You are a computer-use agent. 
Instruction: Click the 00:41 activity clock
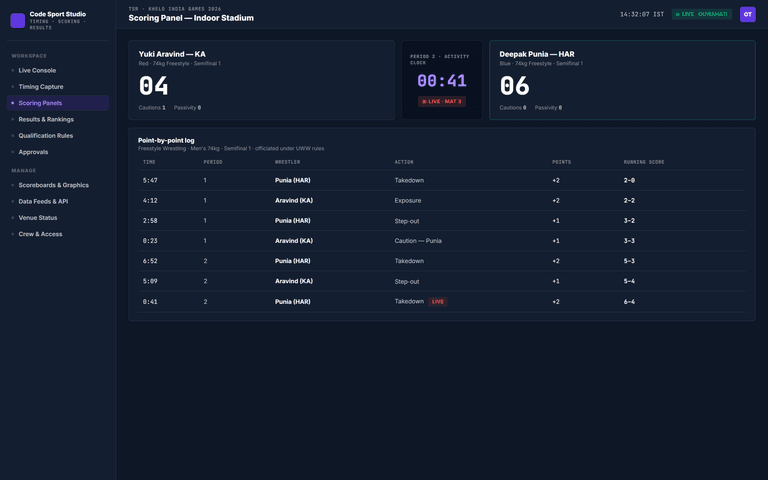tap(441, 81)
